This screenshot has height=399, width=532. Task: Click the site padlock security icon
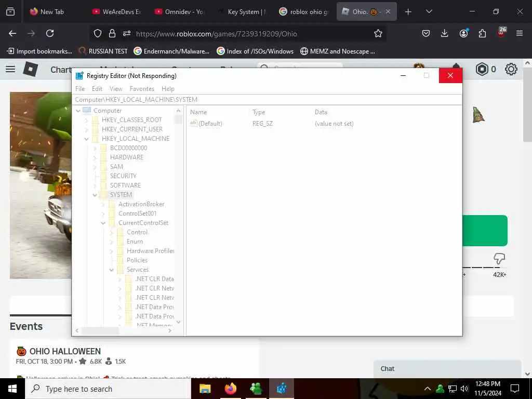[112, 33]
